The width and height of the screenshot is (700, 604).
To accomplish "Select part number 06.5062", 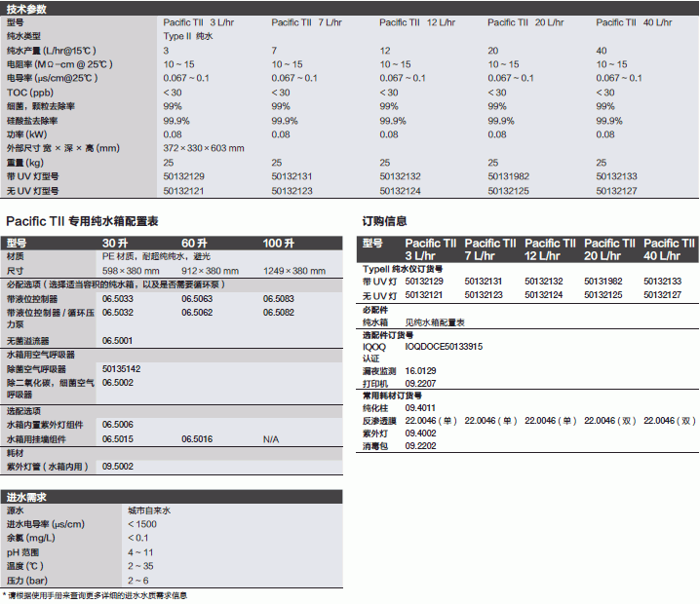I will tap(197, 313).
